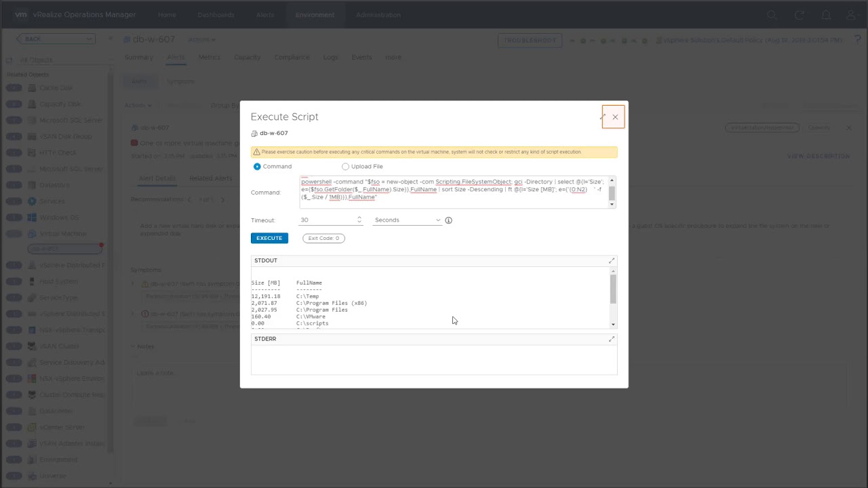Open the Seconds time unit dropdown

pos(407,220)
